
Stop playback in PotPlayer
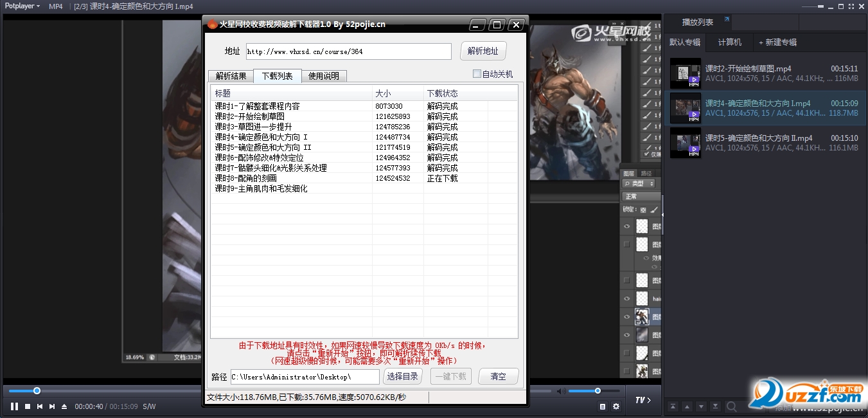tap(28, 406)
